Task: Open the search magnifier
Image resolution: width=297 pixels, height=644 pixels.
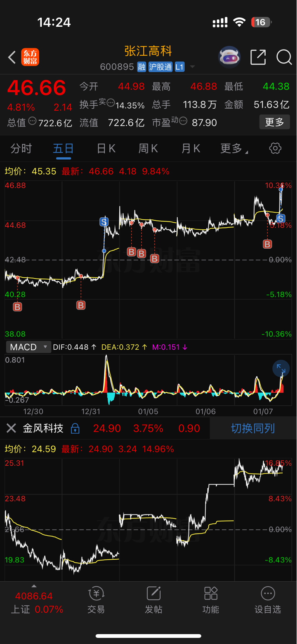Action: (x=284, y=57)
